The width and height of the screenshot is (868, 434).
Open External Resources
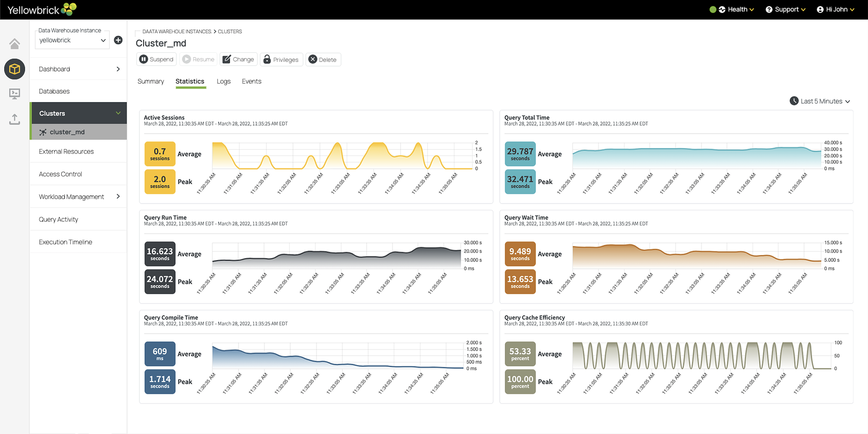78,151
